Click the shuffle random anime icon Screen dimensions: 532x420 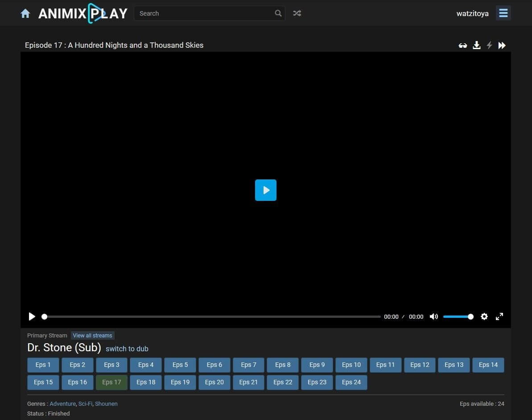[297, 13]
